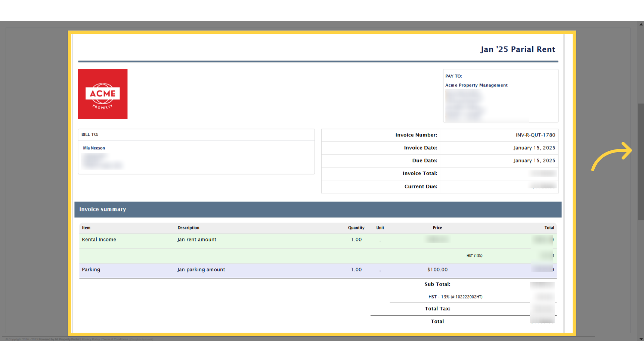Open the Privacy Policy footer link
This screenshot has width=644, height=362.
(x=91, y=339)
